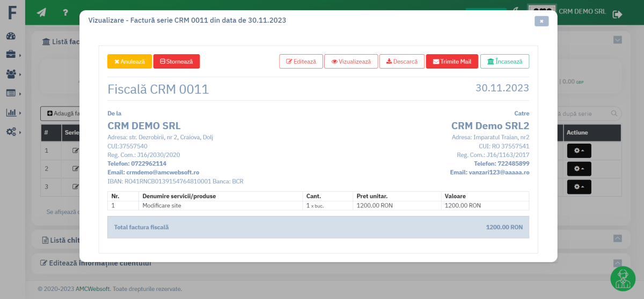Send invoice using Trimite Mail
Screen dimensions: 644x299
click(452, 62)
